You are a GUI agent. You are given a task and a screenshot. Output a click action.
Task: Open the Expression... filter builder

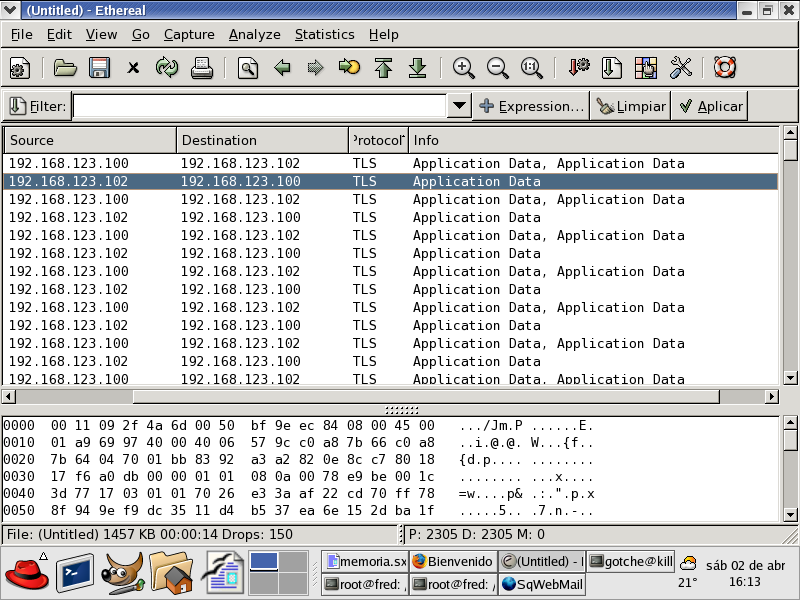[x=531, y=106]
